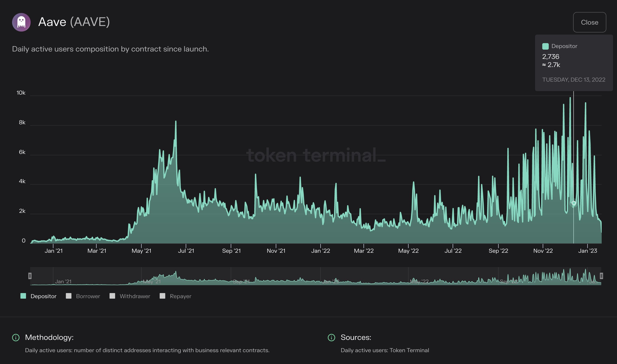This screenshot has width=617, height=364.
Task: Show the Withdrawer data series
Action: click(135, 296)
